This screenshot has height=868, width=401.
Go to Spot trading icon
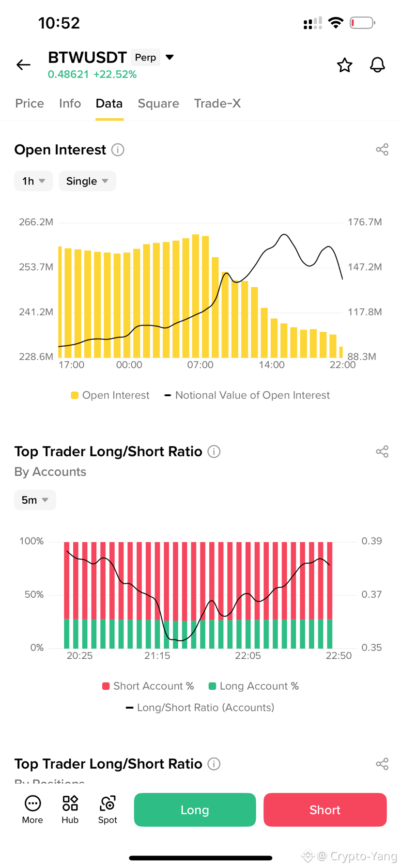point(108,809)
